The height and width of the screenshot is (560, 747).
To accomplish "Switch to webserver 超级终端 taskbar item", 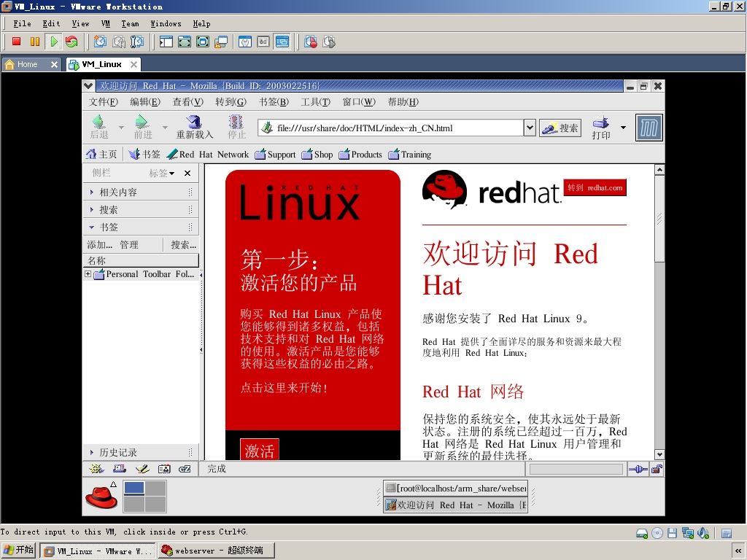I will (x=217, y=551).
